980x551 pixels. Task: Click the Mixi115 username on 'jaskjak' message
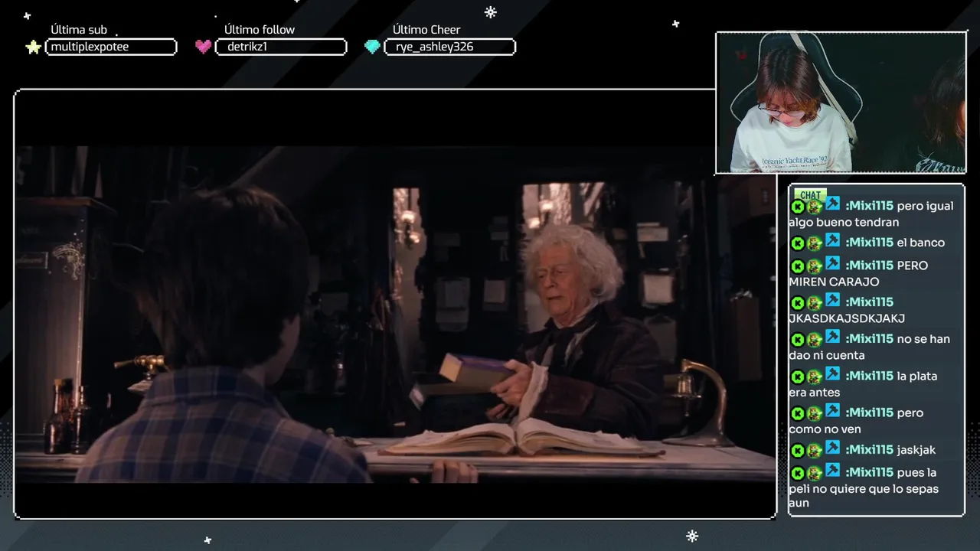coord(869,450)
